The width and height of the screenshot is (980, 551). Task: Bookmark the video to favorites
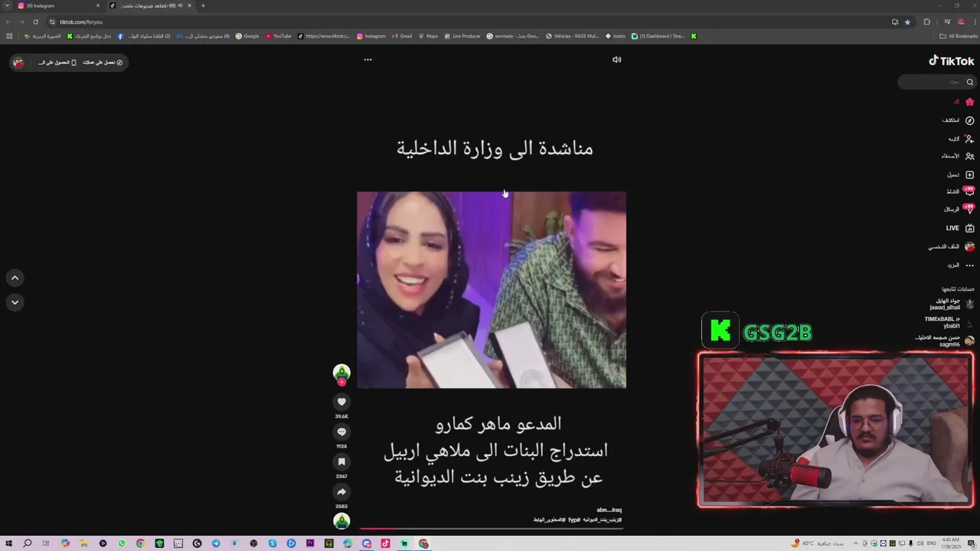341,461
